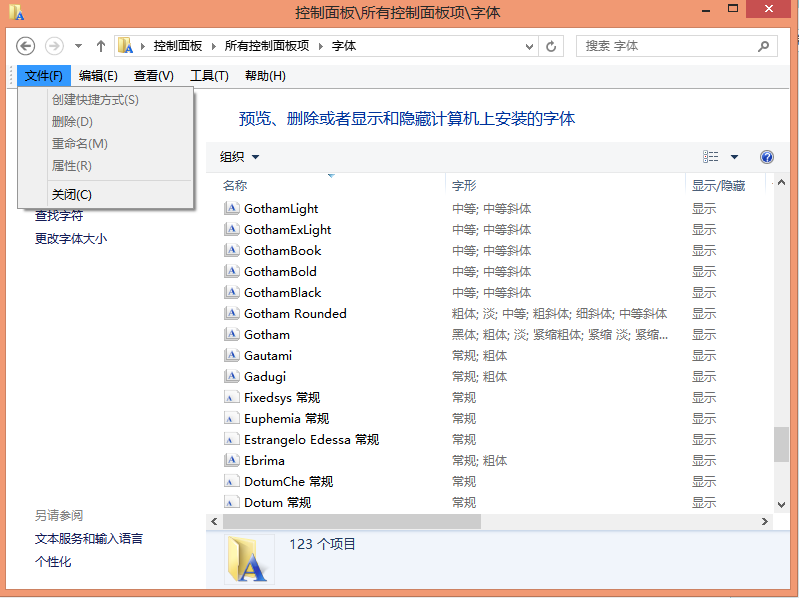The height and width of the screenshot is (598, 799).
Task: Click the forward navigation arrow
Action: [54, 46]
